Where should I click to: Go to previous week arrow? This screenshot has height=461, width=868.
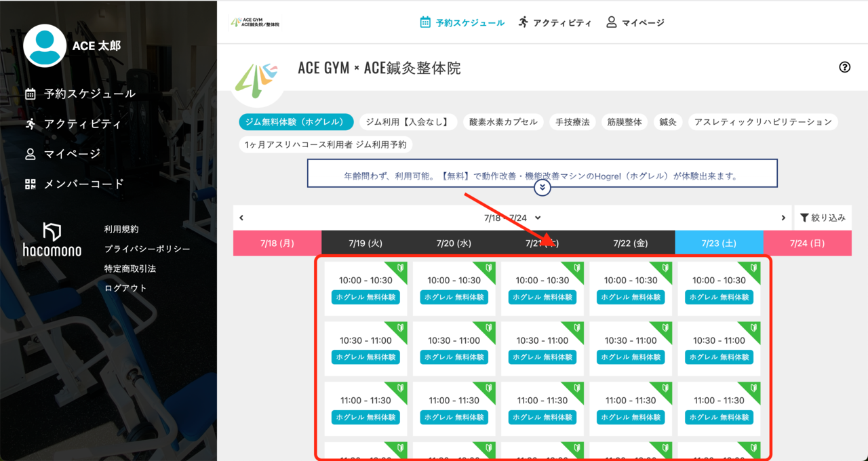pyautogui.click(x=241, y=218)
